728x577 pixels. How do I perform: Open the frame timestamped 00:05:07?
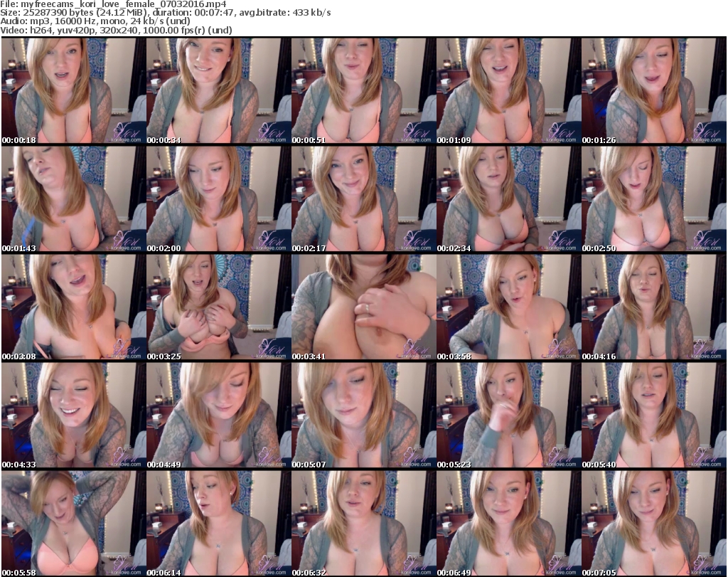[363, 415]
